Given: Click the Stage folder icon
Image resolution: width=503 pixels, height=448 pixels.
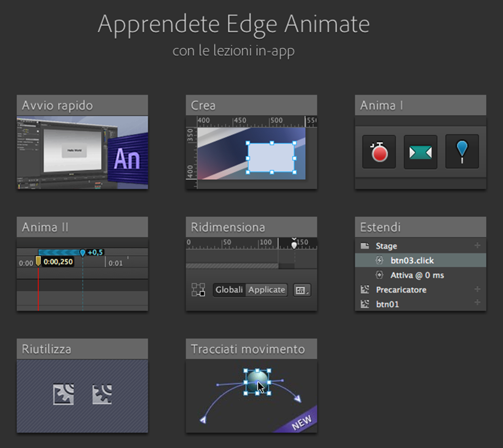Looking at the screenshot, I should tap(365, 245).
